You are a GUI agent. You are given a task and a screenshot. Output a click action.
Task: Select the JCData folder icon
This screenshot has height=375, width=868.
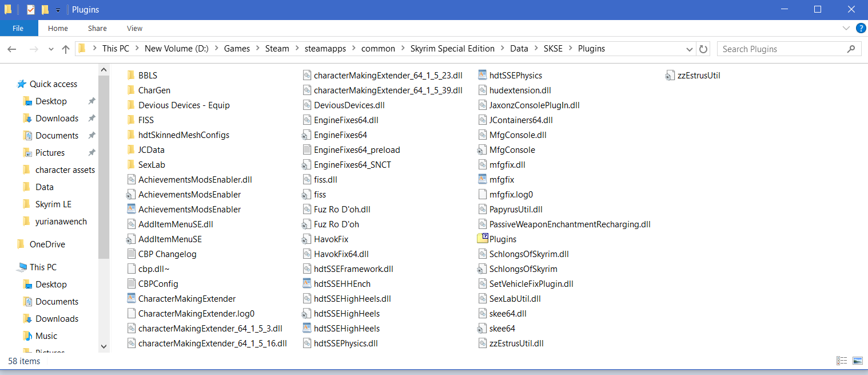131,150
